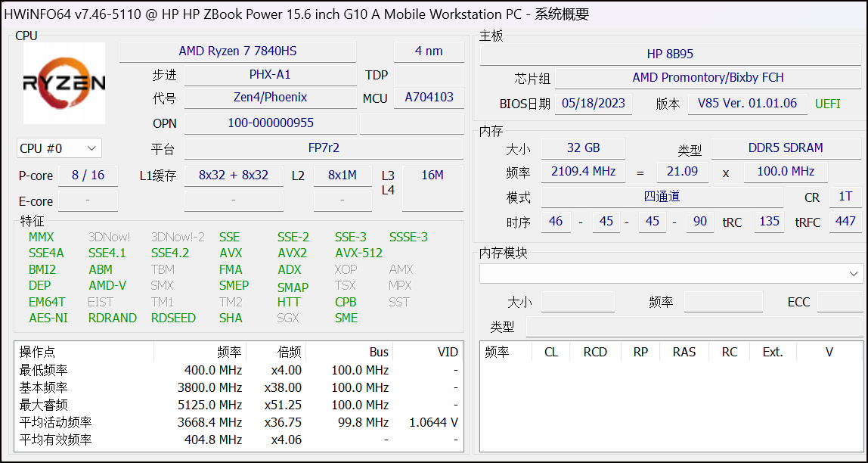Click the AMD Ryzen logo image
Screen dimensions: 868x463
point(64,83)
